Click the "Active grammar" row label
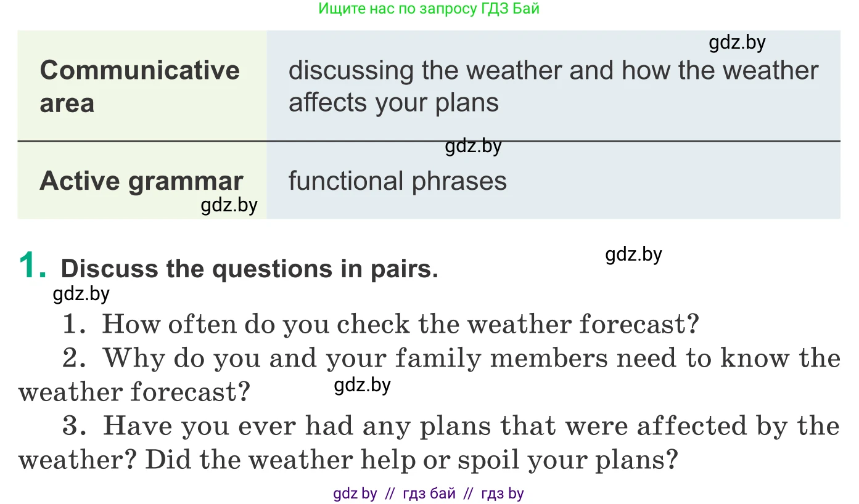The width and height of the screenshot is (859, 504). pyautogui.click(x=141, y=181)
